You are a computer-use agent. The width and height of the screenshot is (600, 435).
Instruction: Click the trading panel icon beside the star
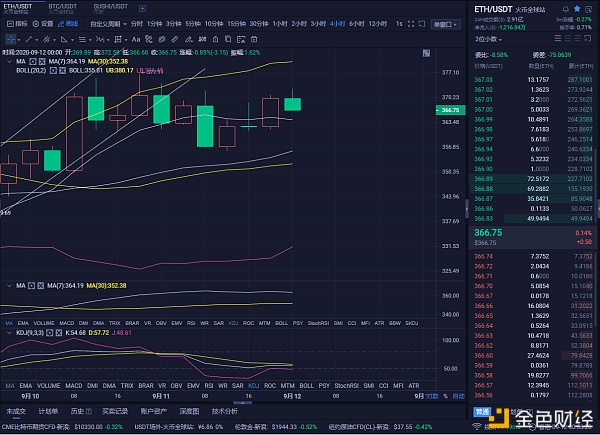point(589,9)
